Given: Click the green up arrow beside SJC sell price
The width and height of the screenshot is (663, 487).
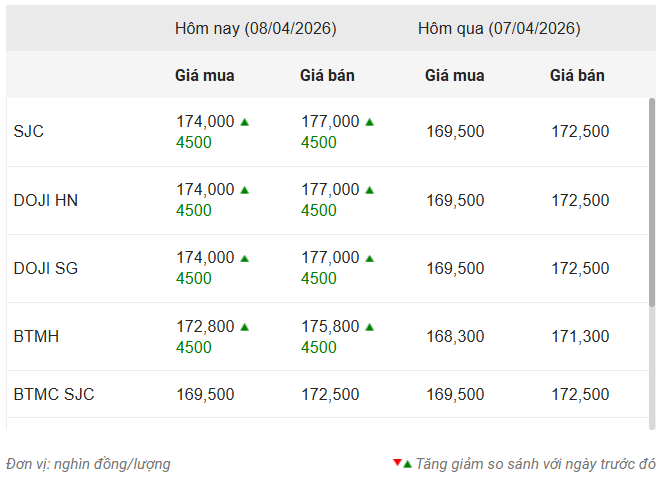Looking at the screenshot, I should pos(370,122).
